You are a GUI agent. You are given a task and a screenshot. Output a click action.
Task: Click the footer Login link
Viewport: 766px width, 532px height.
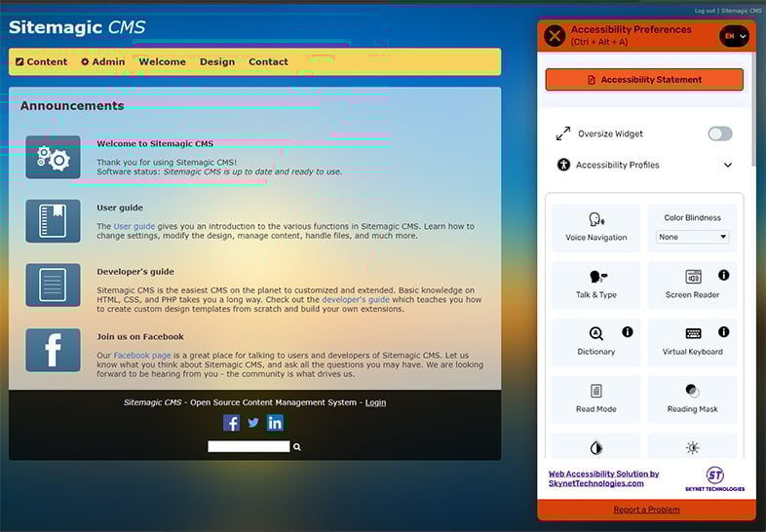point(375,402)
